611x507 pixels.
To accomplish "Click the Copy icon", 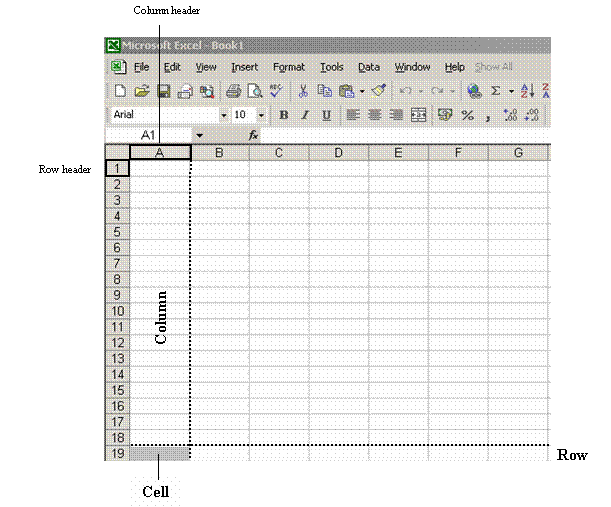I will click(324, 91).
